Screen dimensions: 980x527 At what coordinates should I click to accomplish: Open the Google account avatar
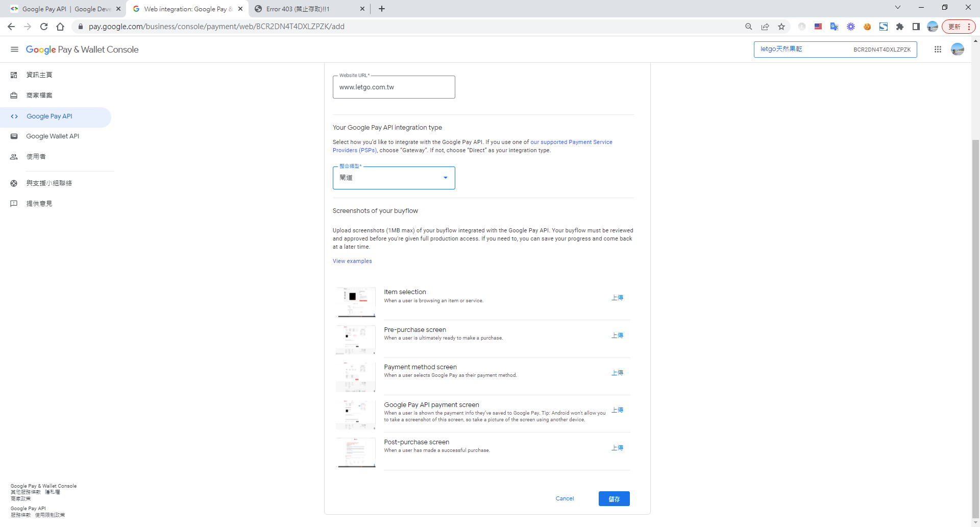[957, 50]
